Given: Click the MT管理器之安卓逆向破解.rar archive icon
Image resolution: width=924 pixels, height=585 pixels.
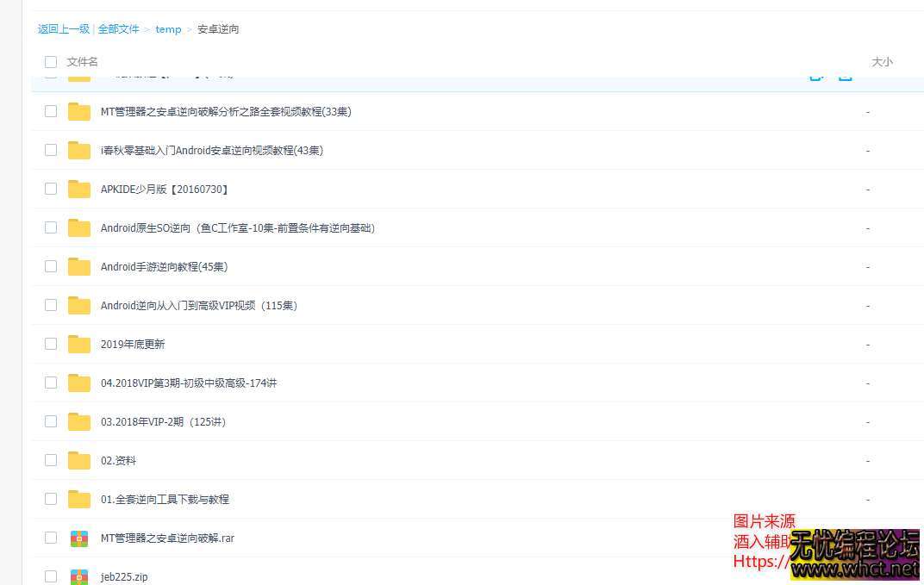Looking at the screenshot, I should (78, 538).
